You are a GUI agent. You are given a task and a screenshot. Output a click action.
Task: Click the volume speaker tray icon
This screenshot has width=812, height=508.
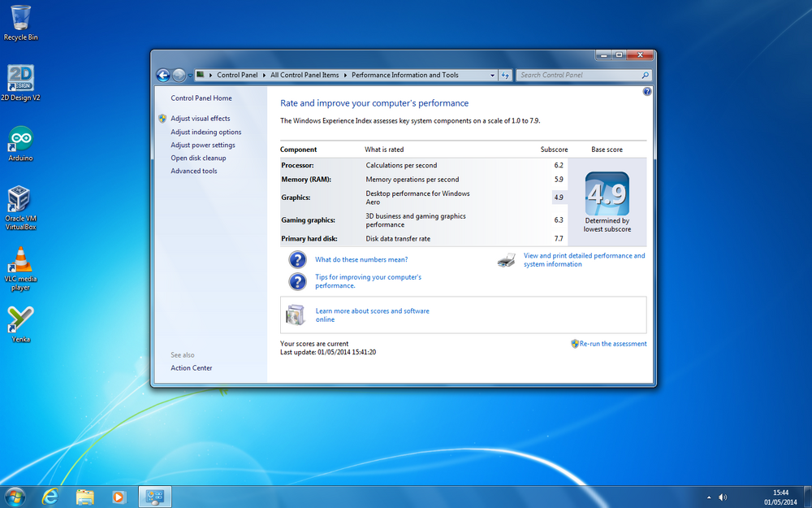tap(723, 497)
